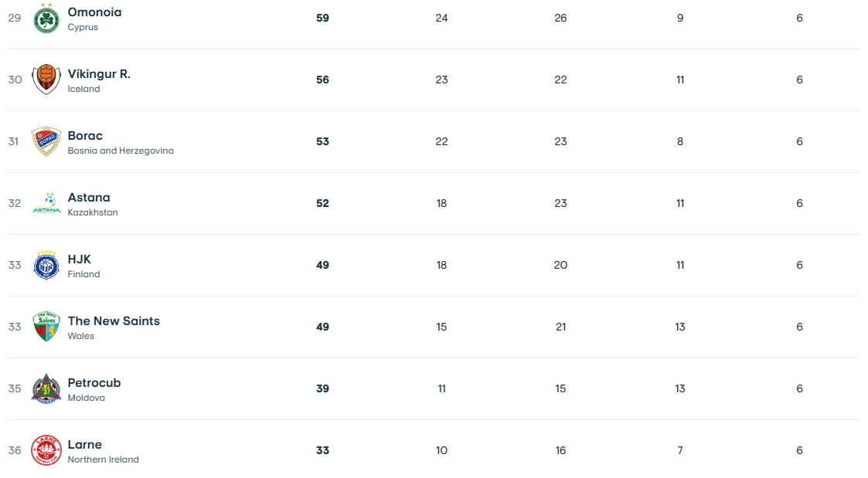Screen dimensions: 868x478
Task: Click the Astana club logo
Action: pos(46,203)
